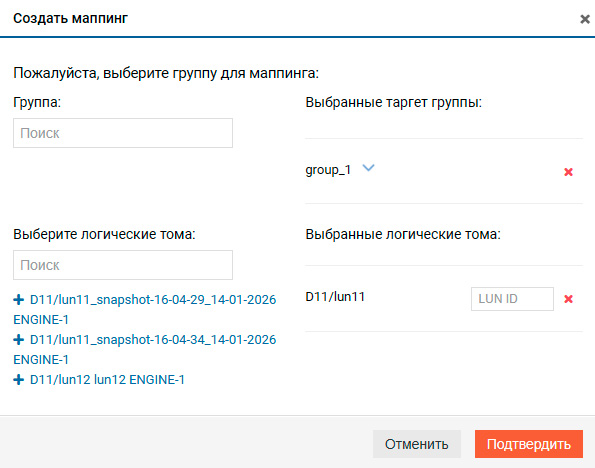Click the Выбранные таргет группы label

click(x=394, y=102)
